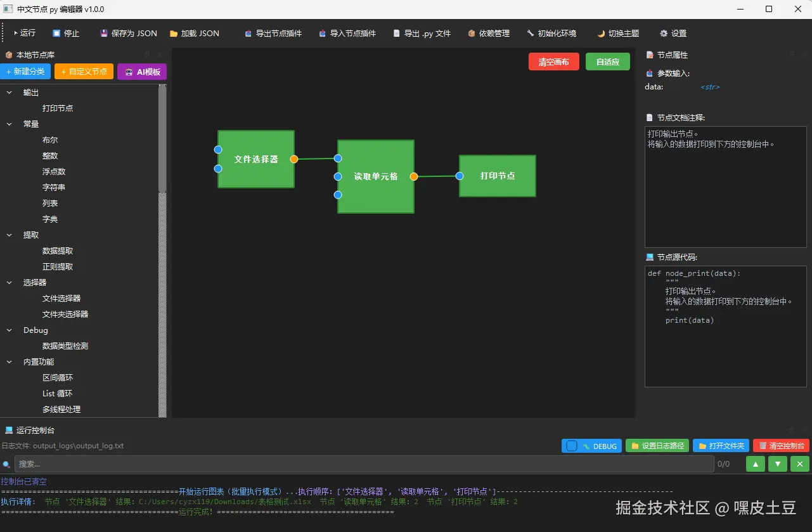This screenshot has width=812, height=532.
Task: Select 数据类型检测 under Debug
Action: coord(65,346)
